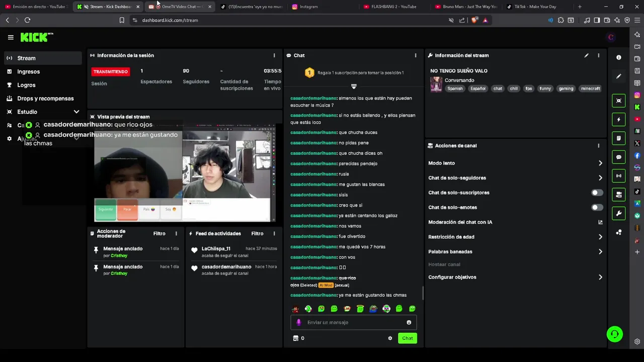Click the TRANSMITIENDO status badge
The image size is (644, 362).
(111, 72)
